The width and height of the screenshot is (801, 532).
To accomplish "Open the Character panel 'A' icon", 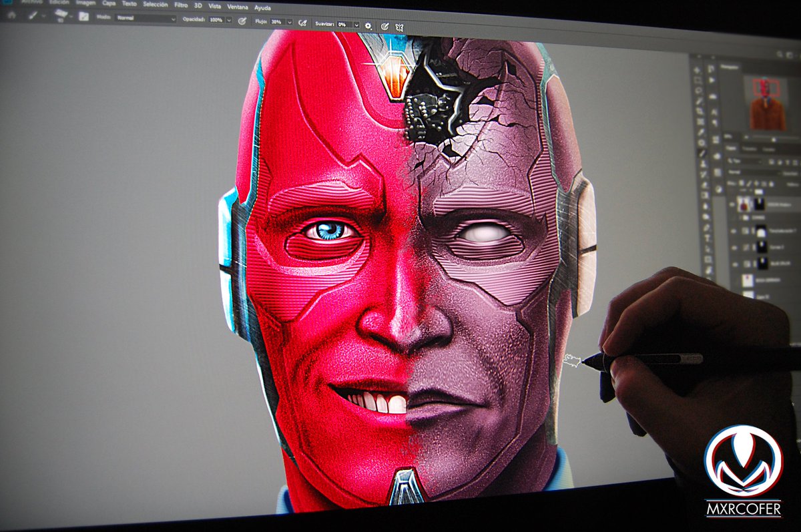I will [x=714, y=111].
